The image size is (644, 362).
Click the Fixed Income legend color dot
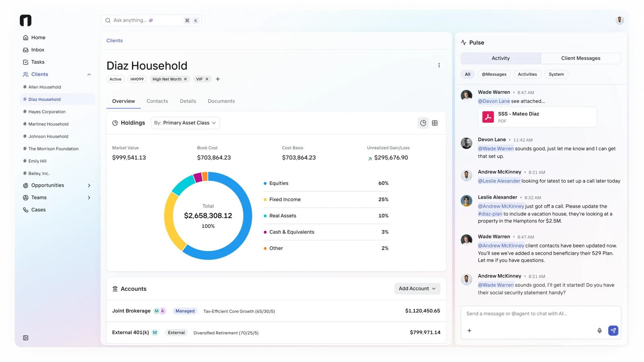[x=265, y=200]
